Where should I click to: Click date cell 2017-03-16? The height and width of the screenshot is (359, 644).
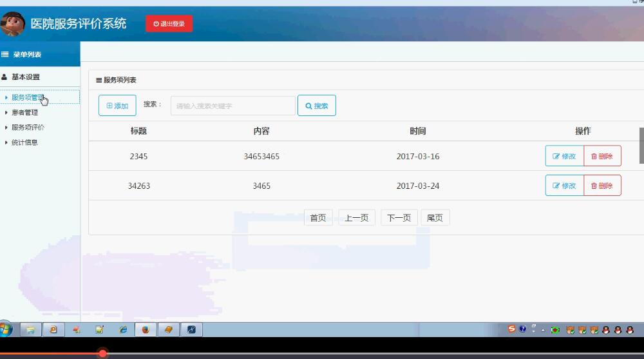(418, 156)
